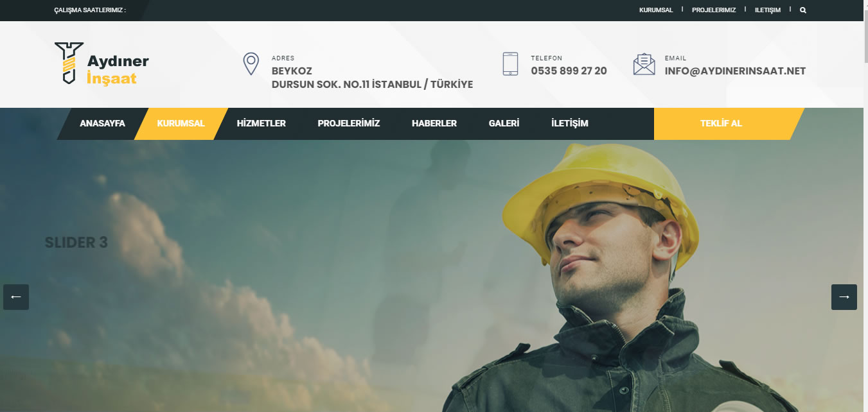This screenshot has height=412, width=868.
Task: Click the telephone icon
Action: click(510, 64)
